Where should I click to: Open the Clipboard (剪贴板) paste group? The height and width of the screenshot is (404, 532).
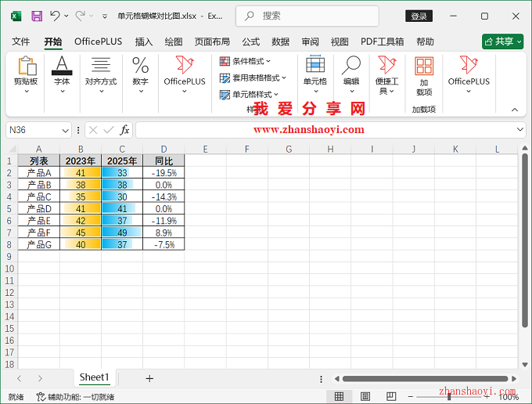(x=26, y=75)
